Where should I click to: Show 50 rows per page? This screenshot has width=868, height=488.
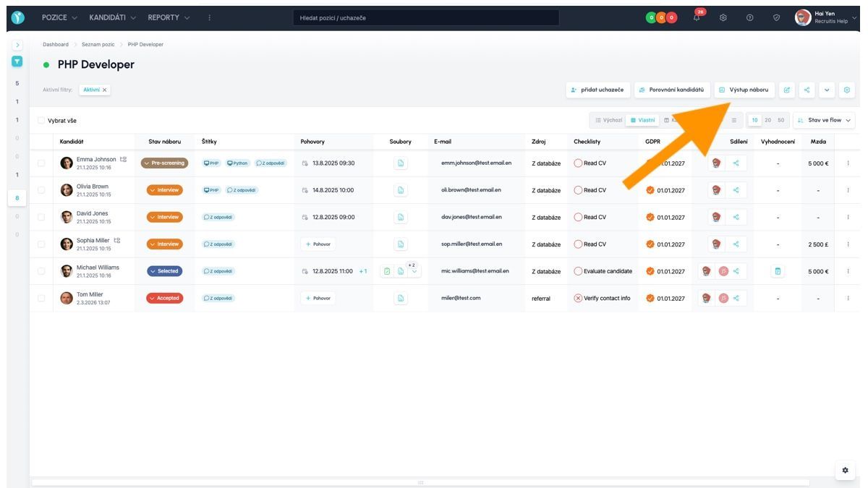780,120
